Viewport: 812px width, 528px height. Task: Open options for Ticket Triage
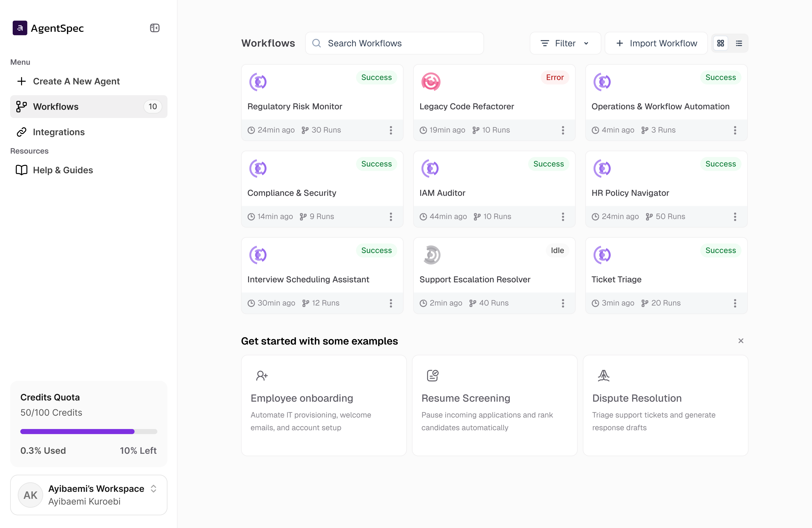pyautogui.click(x=735, y=303)
